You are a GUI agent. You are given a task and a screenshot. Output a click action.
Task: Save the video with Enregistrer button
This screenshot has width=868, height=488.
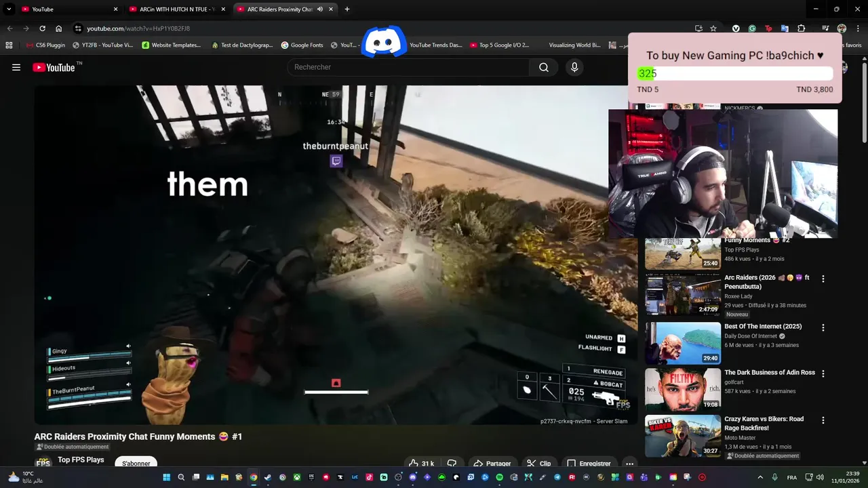[589, 464]
